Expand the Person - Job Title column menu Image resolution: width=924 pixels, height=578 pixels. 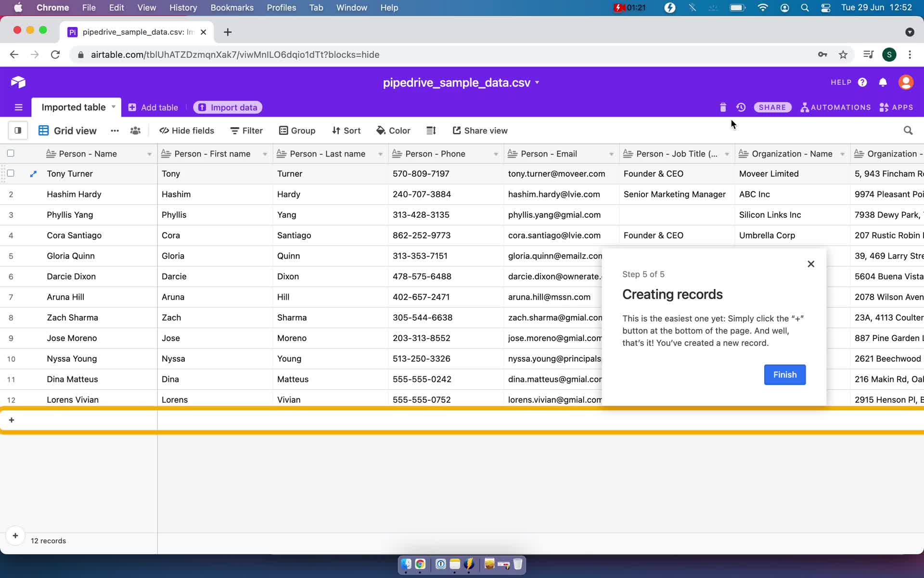coord(726,154)
